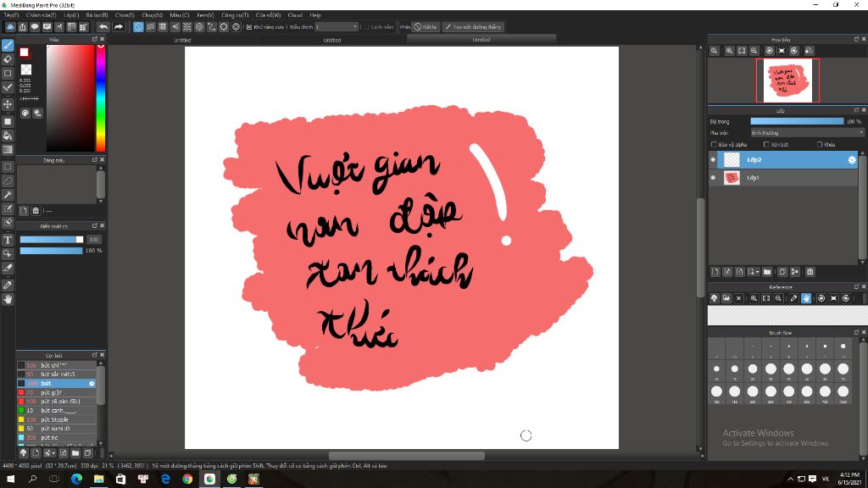Click Tạo một đường thẳng button
Image resolution: width=868 pixels, height=488 pixels.
tap(473, 26)
